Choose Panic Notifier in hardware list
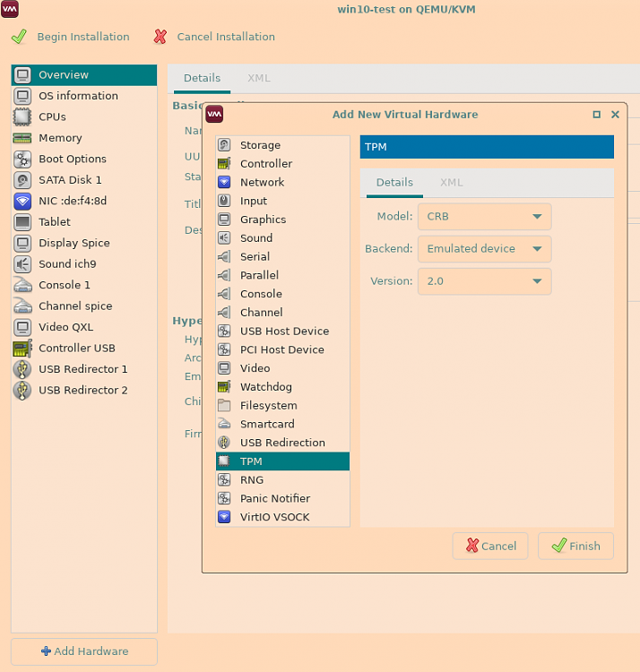Viewport: 640px width, 672px height. [282, 498]
